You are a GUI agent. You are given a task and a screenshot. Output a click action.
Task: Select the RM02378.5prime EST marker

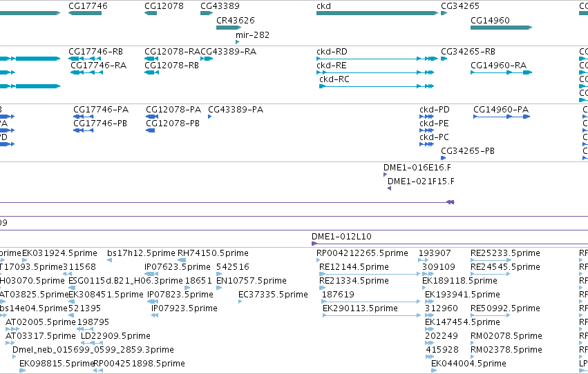pyautogui.click(x=473, y=357)
